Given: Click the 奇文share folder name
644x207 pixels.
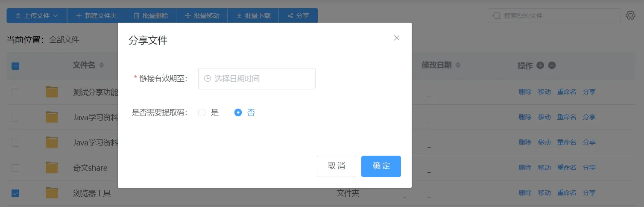Looking at the screenshot, I should click(90, 168).
